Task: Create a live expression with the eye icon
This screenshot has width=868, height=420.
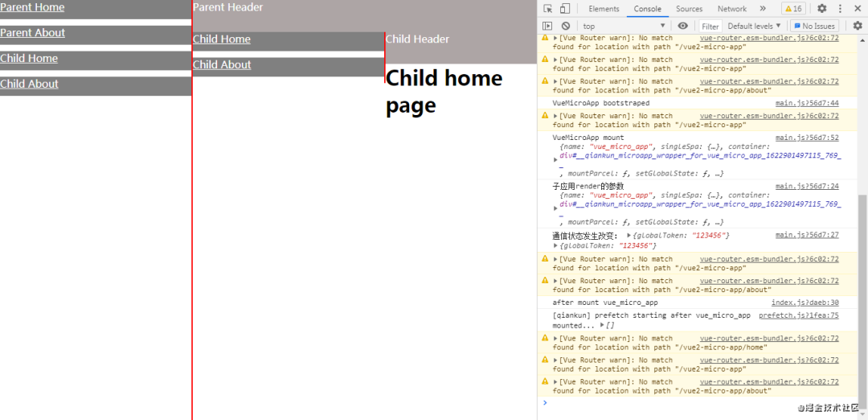Action: pyautogui.click(x=683, y=26)
